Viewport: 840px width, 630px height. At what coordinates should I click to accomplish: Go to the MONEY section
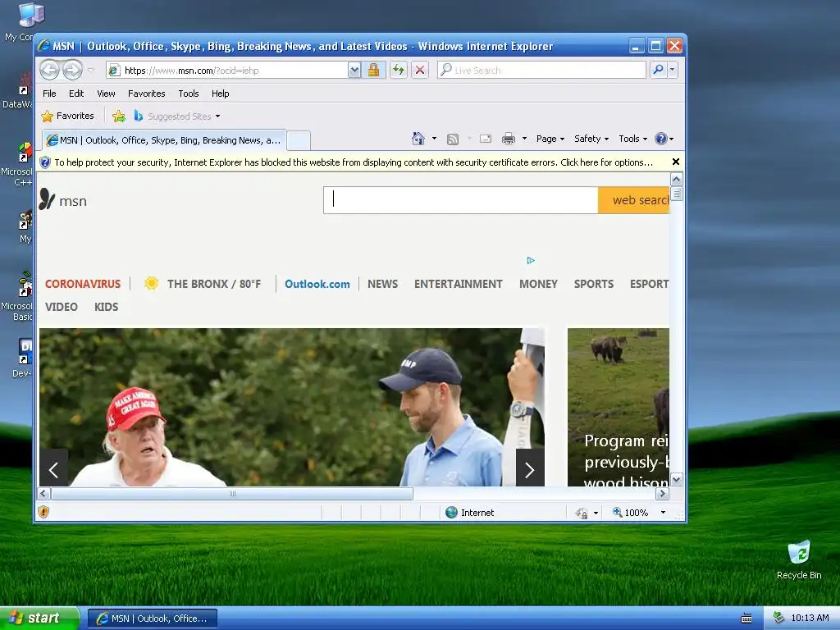point(538,284)
